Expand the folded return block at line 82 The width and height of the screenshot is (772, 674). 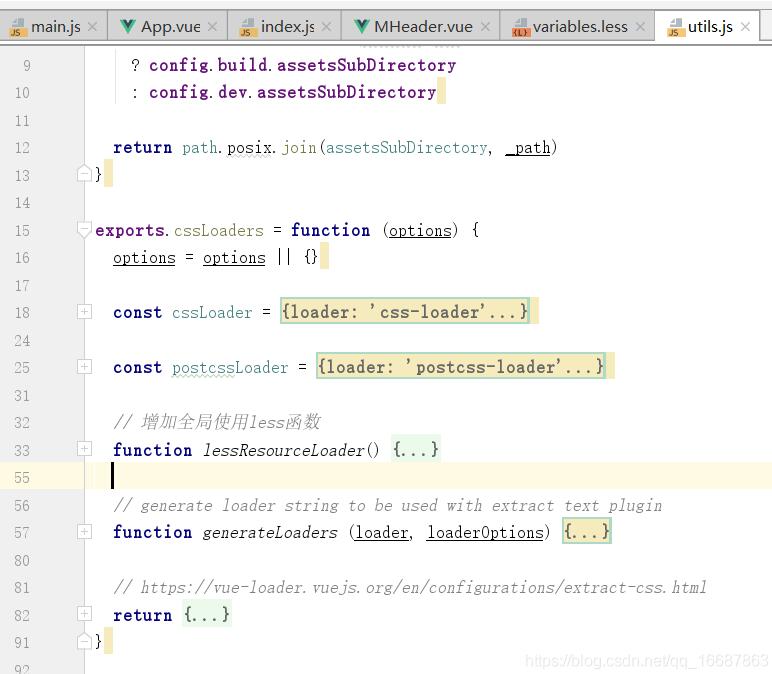click(85, 614)
